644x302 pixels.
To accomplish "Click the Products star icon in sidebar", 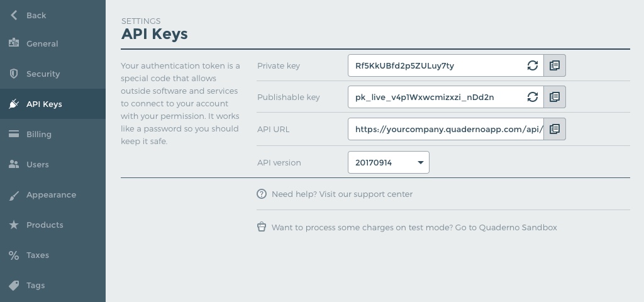I will click(x=14, y=225).
